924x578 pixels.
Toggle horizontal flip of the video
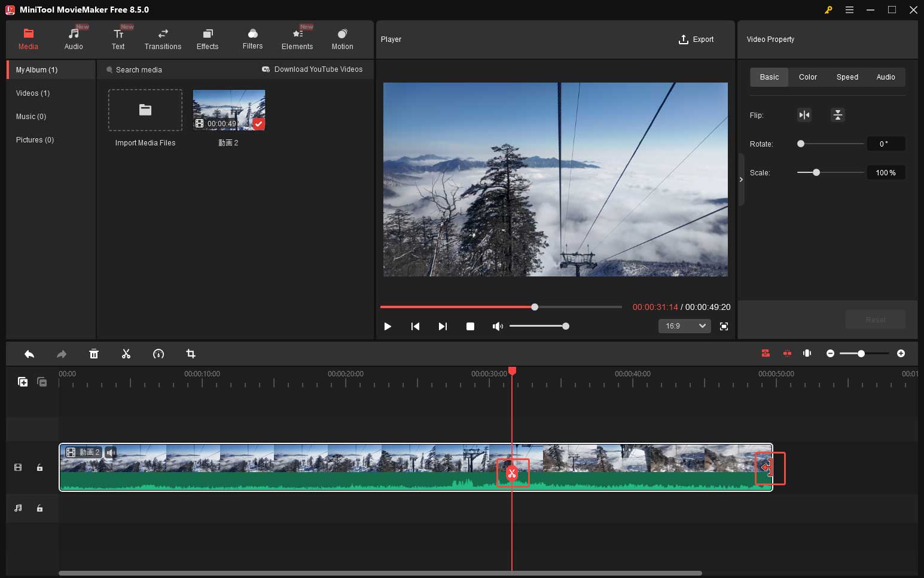click(x=804, y=115)
